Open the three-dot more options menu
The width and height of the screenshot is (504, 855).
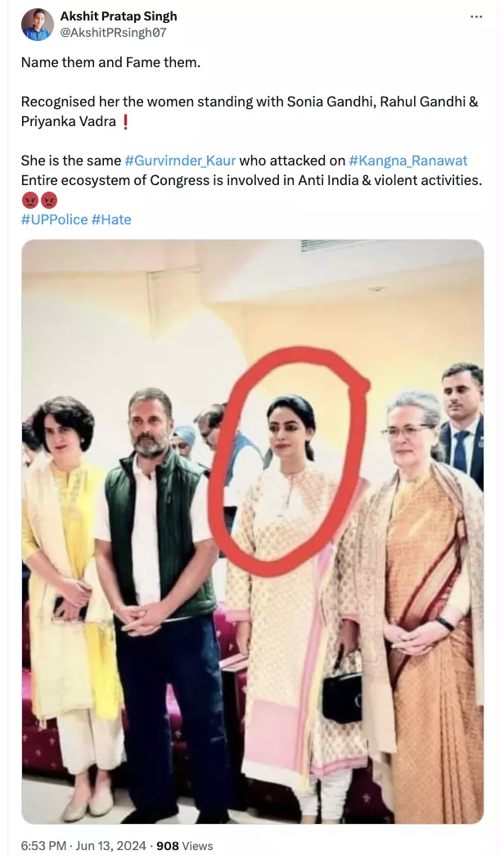[476, 17]
